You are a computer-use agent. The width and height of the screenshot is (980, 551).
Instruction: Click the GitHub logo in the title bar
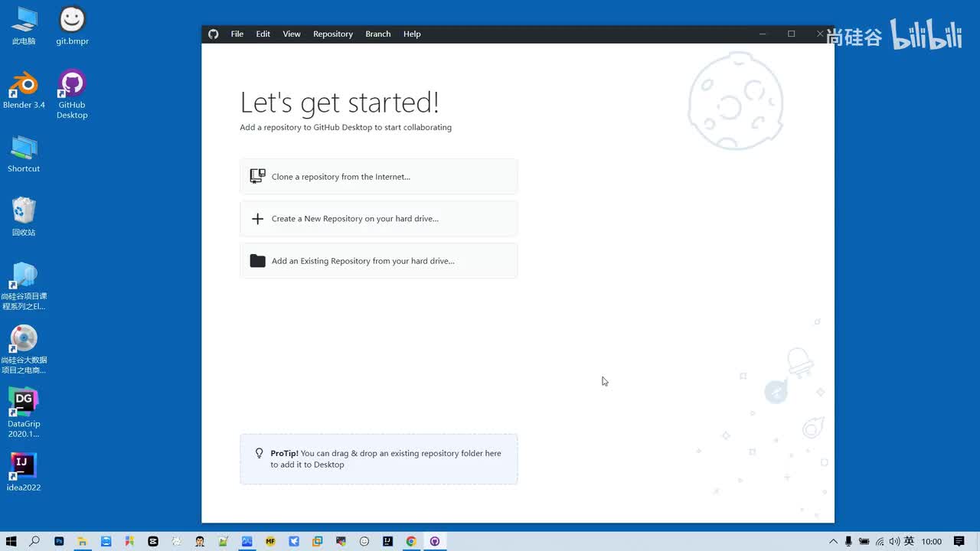coord(214,34)
